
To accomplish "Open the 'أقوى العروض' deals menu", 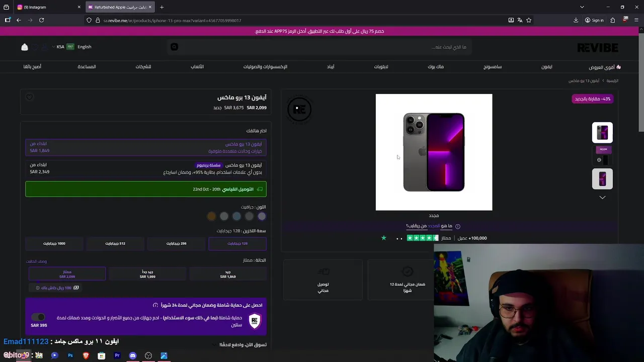I will pyautogui.click(x=605, y=67).
